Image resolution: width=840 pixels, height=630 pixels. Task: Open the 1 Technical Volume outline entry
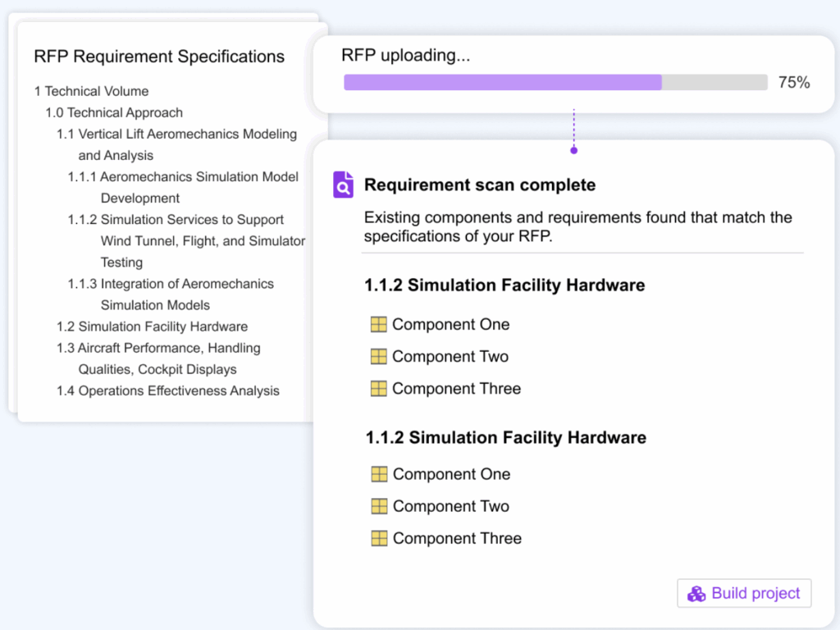[92, 91]
